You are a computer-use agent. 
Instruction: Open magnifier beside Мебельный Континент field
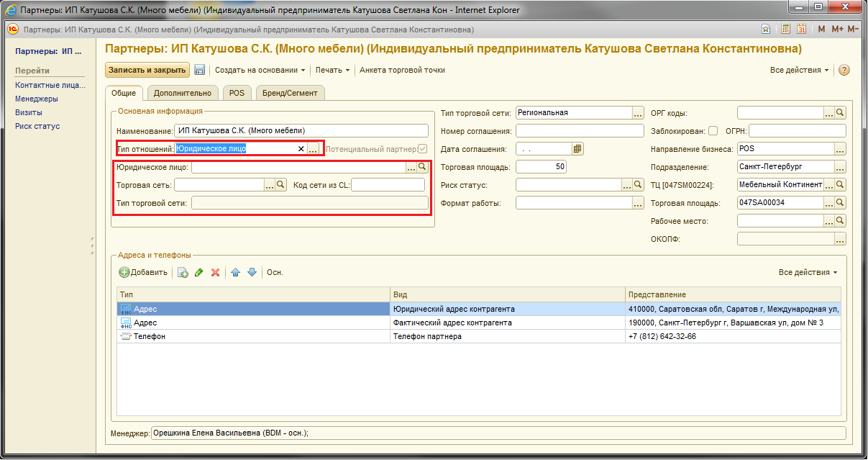tap(840, 185)
